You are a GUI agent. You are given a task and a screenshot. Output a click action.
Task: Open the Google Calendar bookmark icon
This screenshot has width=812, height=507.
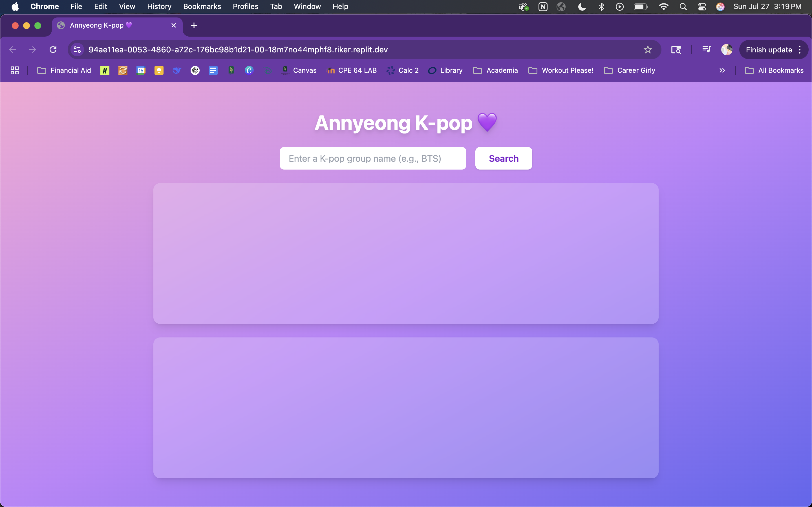pos(141,70)
